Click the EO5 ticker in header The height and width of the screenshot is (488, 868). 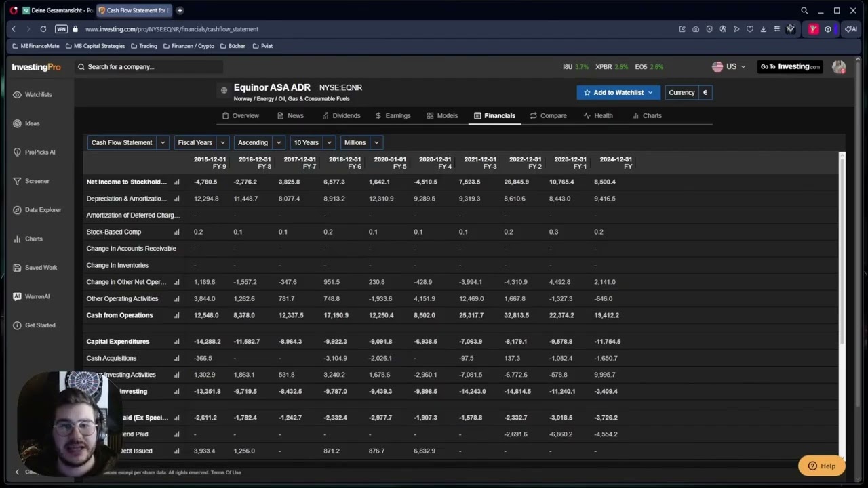pyautogui.click(x=649, y=67)
